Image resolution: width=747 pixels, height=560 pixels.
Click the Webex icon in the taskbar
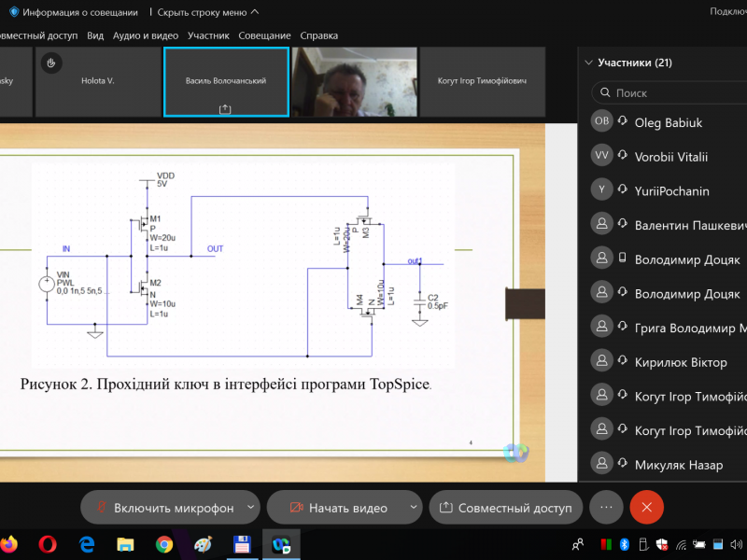(280, 544)
